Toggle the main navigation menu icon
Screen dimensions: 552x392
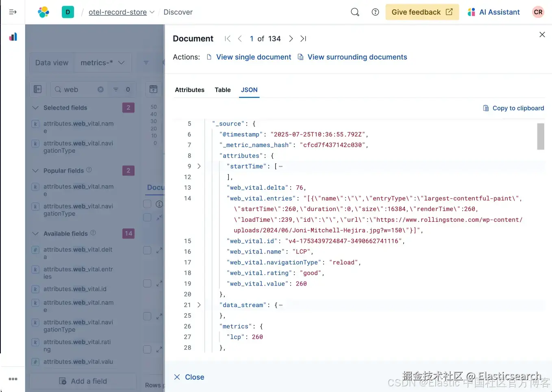tap(13, 12)
